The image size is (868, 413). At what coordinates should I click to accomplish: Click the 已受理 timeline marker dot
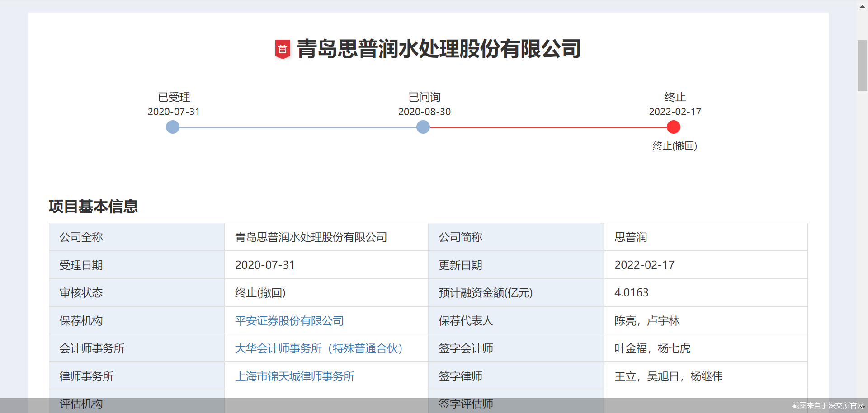pyautogui.click(x=173, y=127)
